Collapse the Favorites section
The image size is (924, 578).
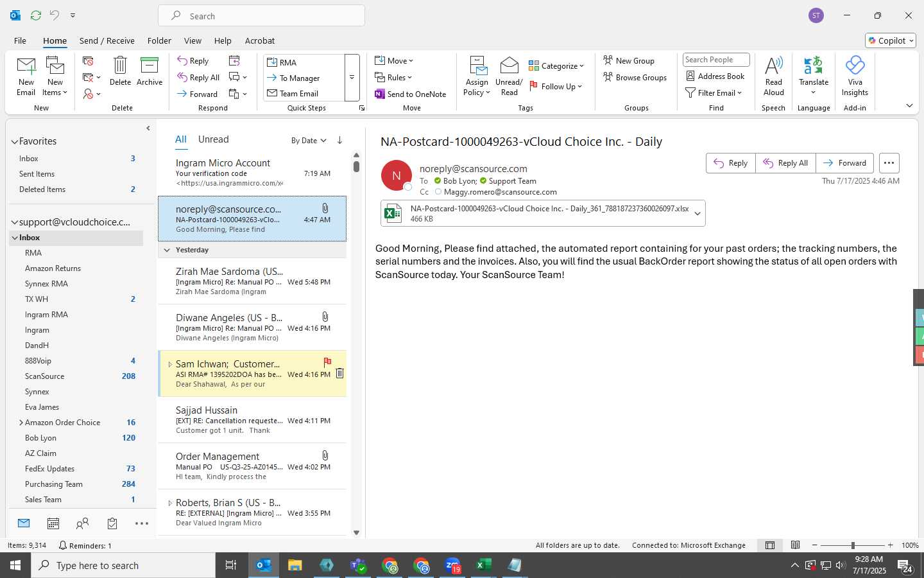pos(14,141)
